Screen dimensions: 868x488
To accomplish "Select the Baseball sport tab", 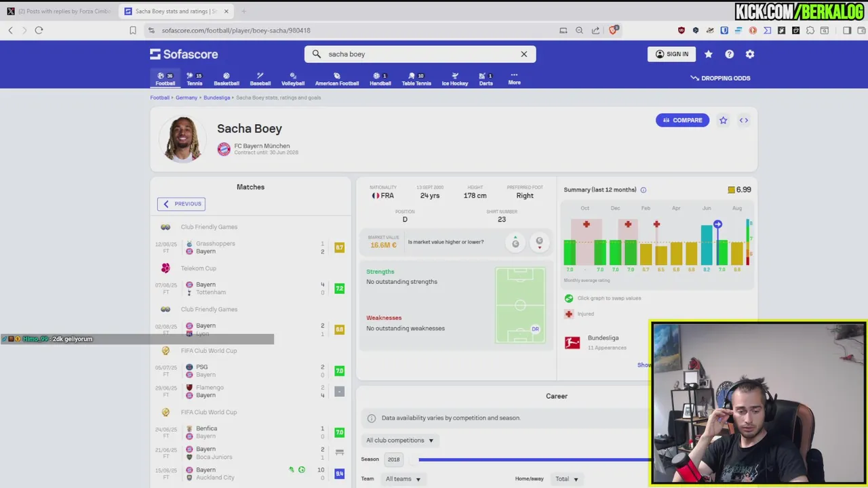I will pos(260,79).
